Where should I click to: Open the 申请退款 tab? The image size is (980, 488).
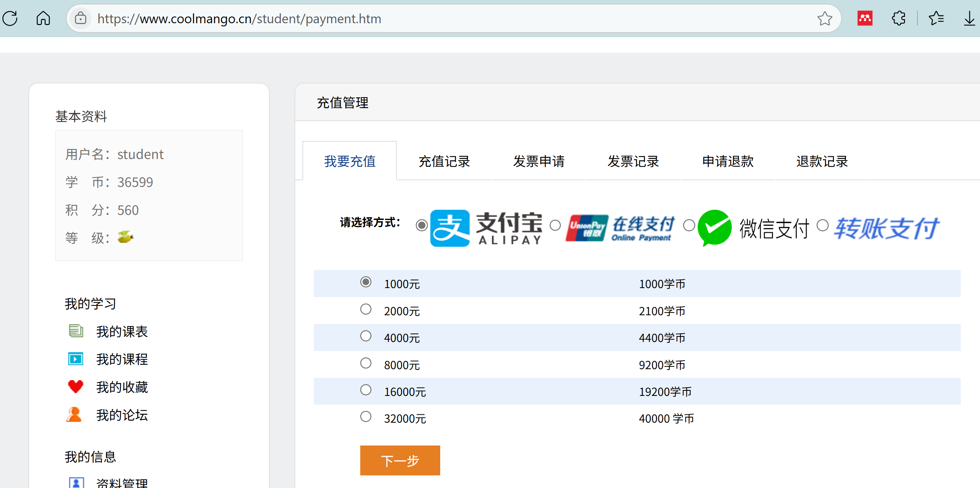coord(728,161)
